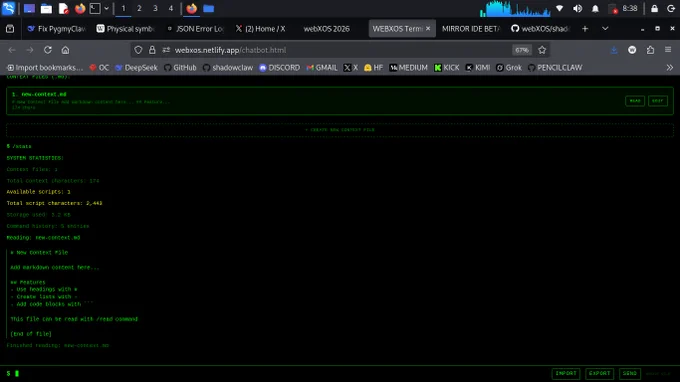
Task: Go forward to next page
Action: point(29,50)
